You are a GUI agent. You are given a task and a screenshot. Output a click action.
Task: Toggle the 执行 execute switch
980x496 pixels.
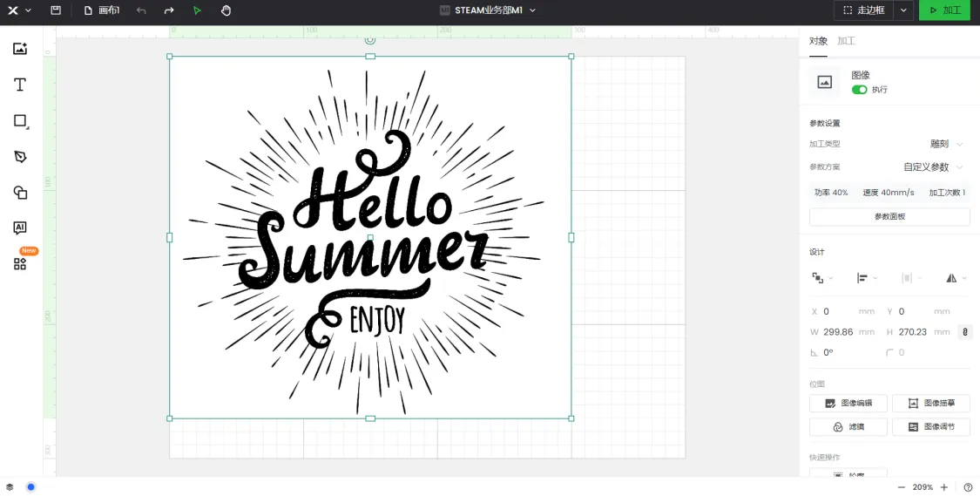[x=860, y=90]
